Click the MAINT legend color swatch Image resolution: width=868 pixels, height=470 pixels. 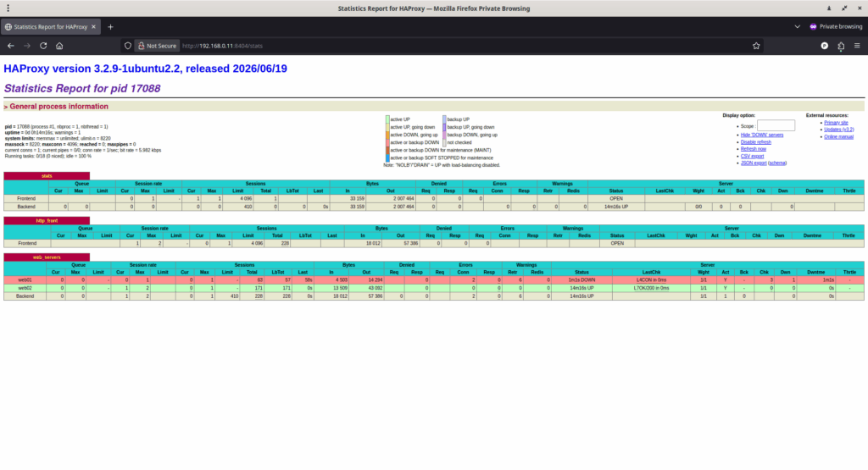click(387, 151)
